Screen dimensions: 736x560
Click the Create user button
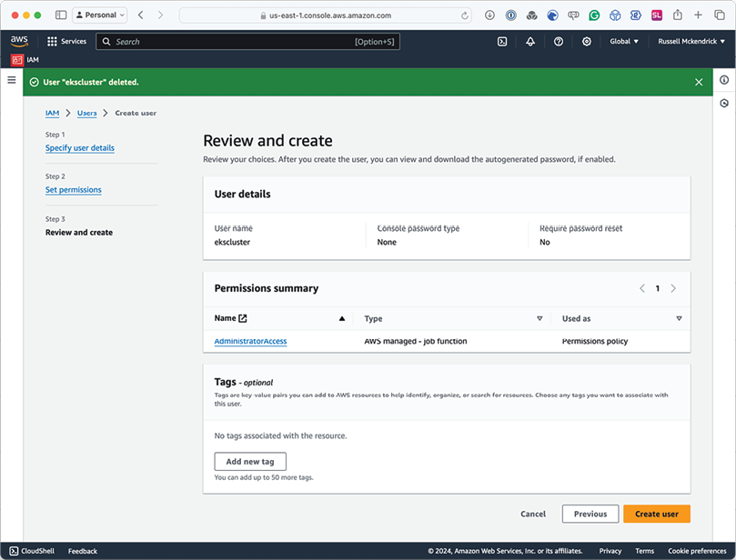656,514
